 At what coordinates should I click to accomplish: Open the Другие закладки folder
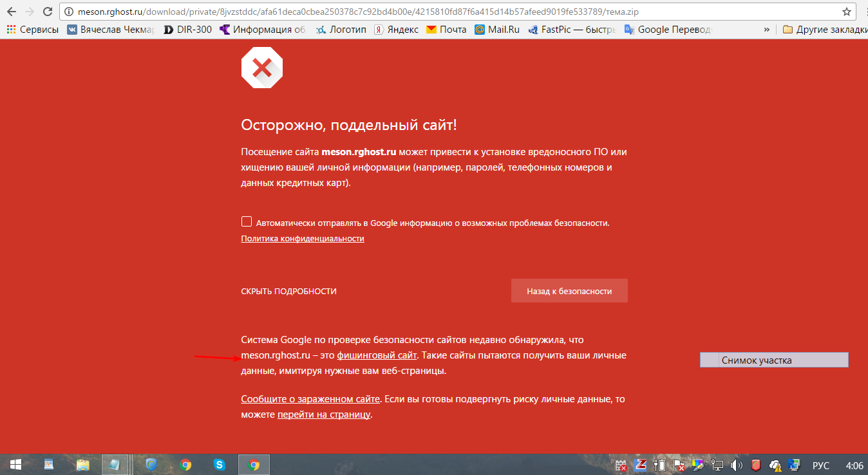coord(822,30)
